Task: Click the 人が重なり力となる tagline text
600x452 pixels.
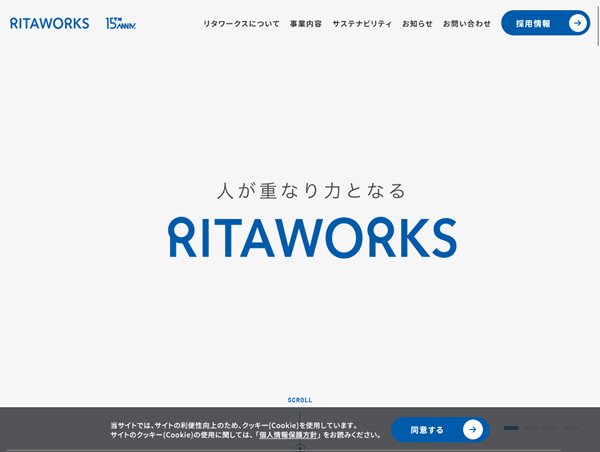Action: (x=311, y=191)
